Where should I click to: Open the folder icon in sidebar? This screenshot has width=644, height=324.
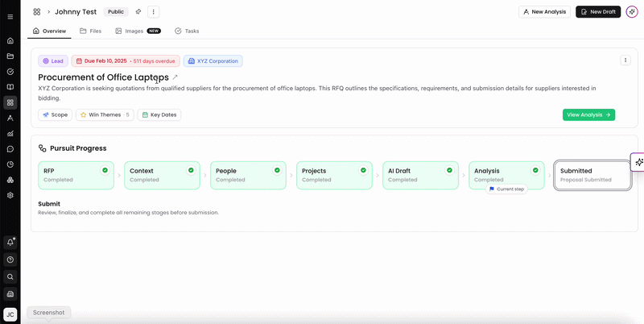click(10, 56)
